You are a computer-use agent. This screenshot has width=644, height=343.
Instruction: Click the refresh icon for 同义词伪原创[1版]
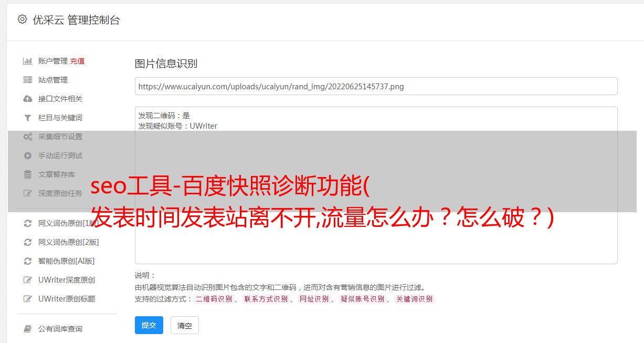(x=28, y=223)
